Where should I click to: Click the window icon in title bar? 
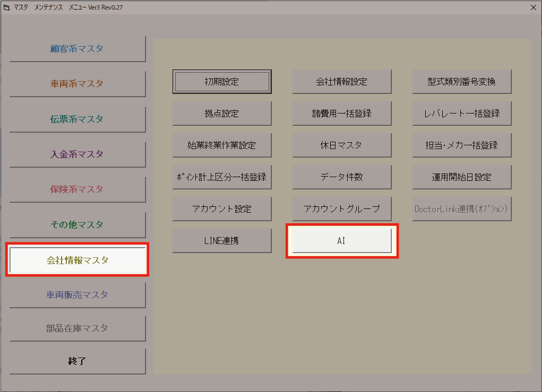click(6, 7)
